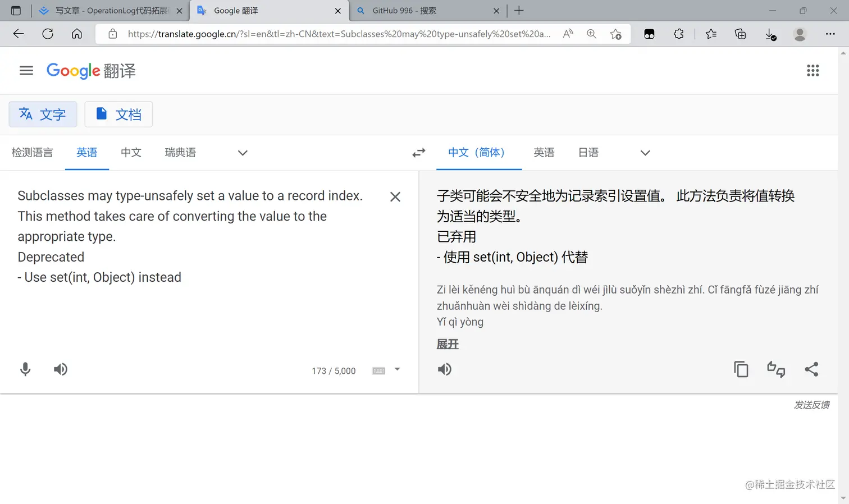The width and height of the screenshot is (849, 504).
Task: Click the Google 翻译 logo
Action: click(91, 71)
